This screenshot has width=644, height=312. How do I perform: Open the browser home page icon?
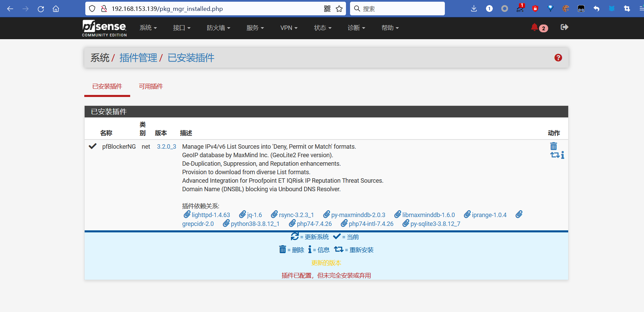[x=56, y=9]
